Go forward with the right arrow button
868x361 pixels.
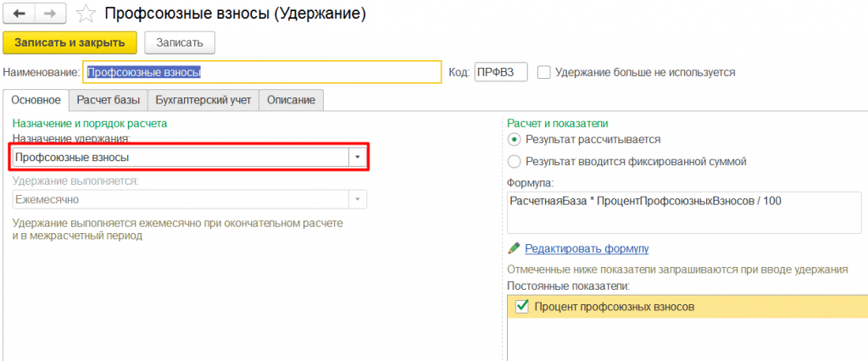[x=50, y=14]
